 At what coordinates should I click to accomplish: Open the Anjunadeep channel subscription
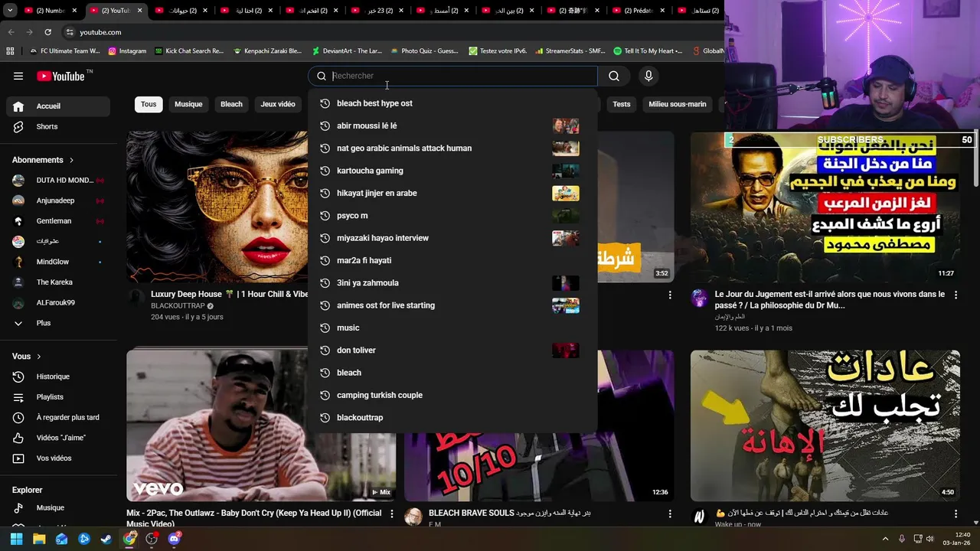[58, 201]
